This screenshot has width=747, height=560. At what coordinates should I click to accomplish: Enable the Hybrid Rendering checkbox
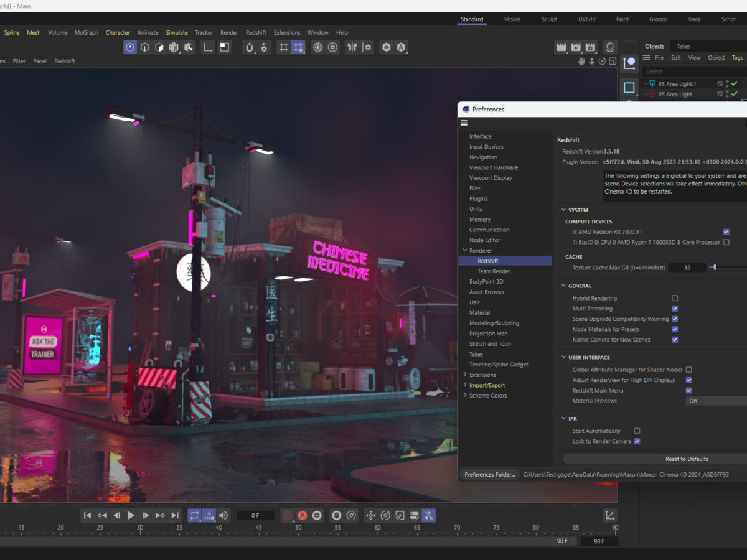[x=675, y=299]
